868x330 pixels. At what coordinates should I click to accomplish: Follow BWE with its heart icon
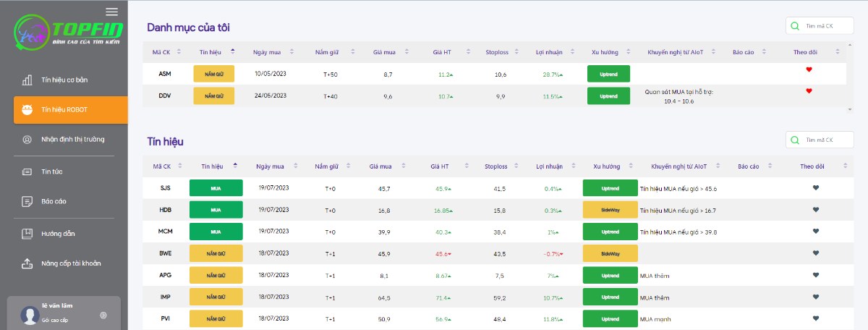(816, 253)
